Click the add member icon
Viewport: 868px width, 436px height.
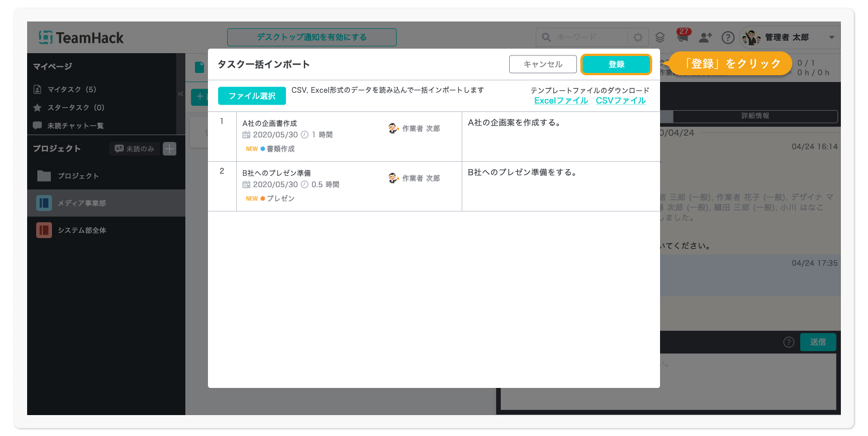(x=705, y=37)
